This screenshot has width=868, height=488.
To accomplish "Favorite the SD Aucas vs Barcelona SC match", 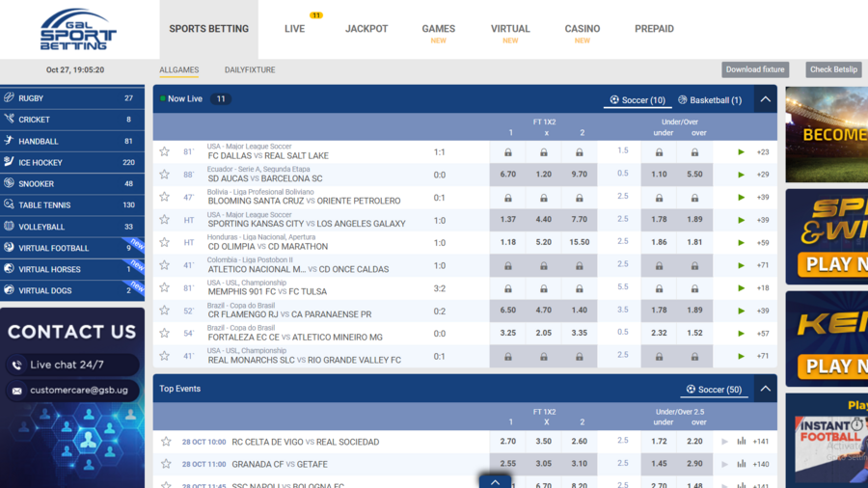I will pyautogui.click(x=165, y=175).
